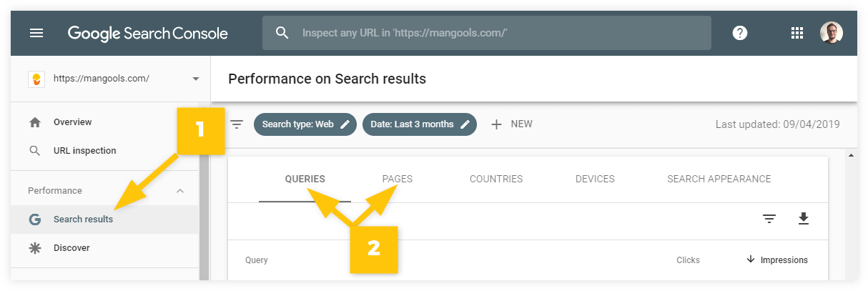Open the Google apps grid
The width and height of the screenshot is (868, 291).
(797, 33)
